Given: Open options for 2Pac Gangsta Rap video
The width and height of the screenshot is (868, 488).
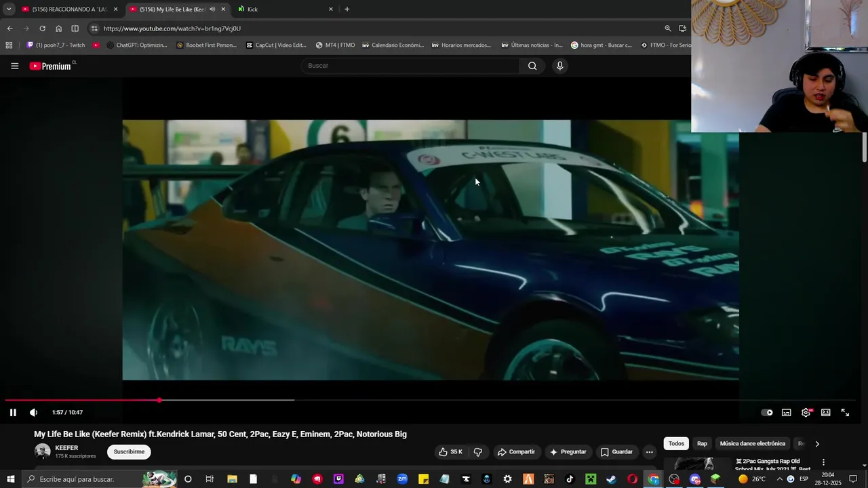Looking at the screenshot, I should point(824,462).
